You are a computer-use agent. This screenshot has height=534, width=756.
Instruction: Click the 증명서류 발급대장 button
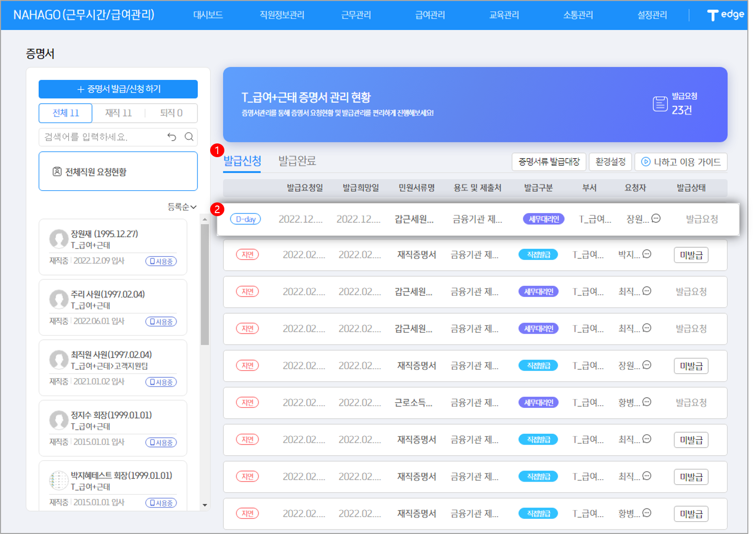click(549, 162)
